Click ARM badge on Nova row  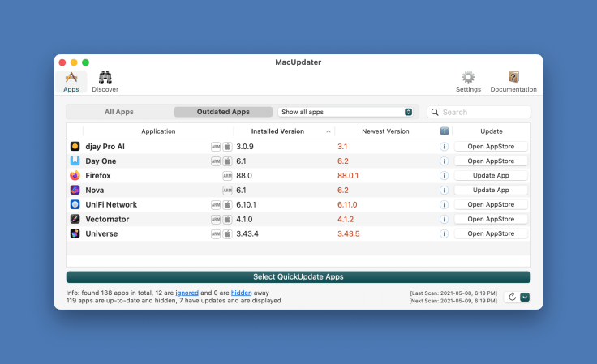coord(227,190)
